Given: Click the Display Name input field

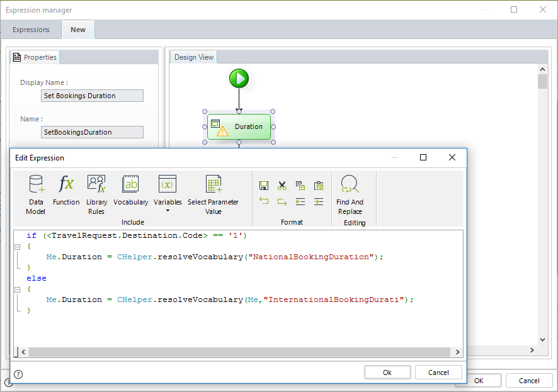Looking at the screenshot, I should point(92,96).
